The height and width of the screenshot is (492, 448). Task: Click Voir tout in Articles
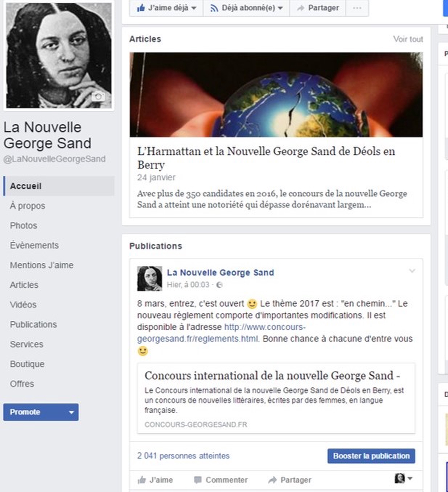pyautogui.click(x=408, y=39)
